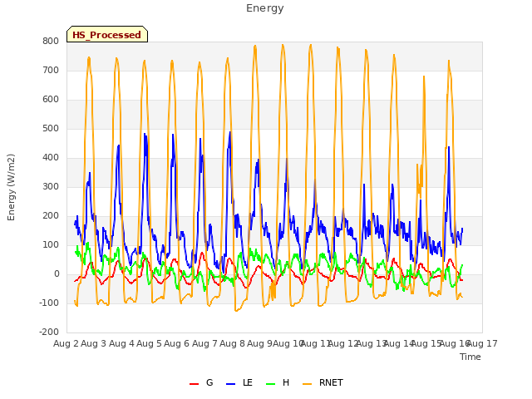Viewport: 532px width, 399px height.
Task: Click the Aug 2 x-axis label
Action: (x=66, y=343)
